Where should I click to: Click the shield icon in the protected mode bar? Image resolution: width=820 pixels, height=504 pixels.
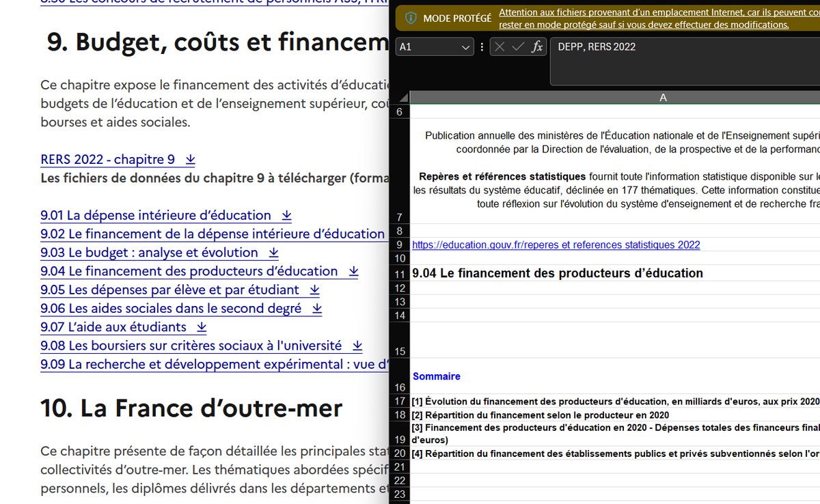411,18
